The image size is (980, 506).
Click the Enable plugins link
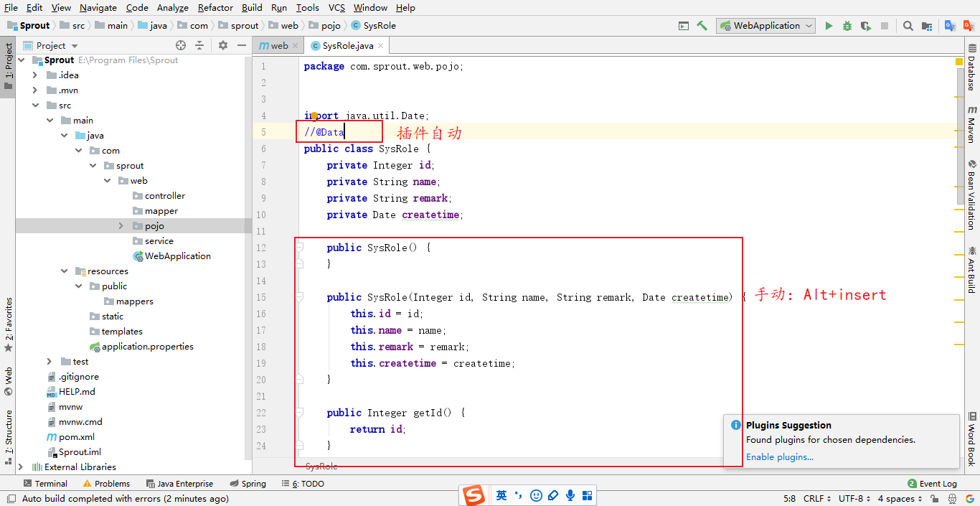click(779, 457)
